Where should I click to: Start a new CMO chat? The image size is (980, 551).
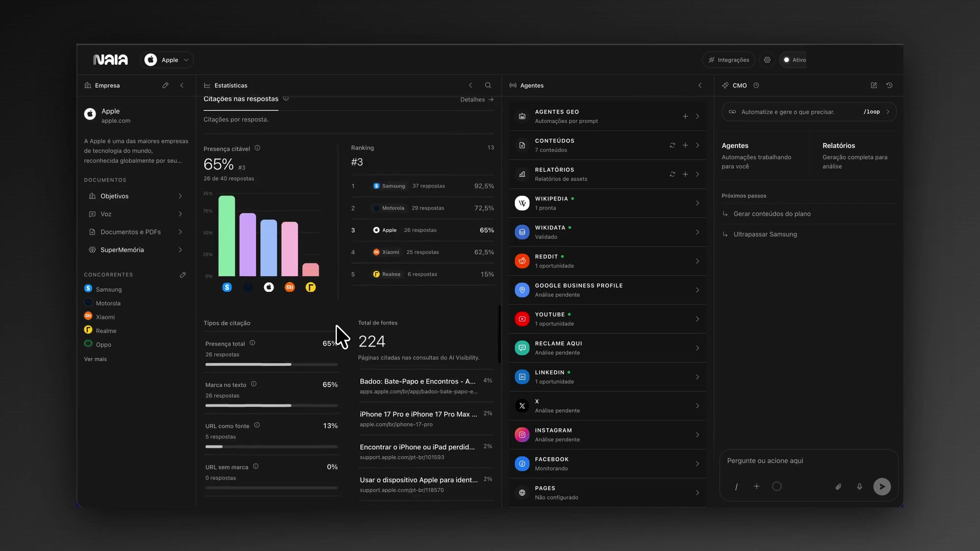874,85
